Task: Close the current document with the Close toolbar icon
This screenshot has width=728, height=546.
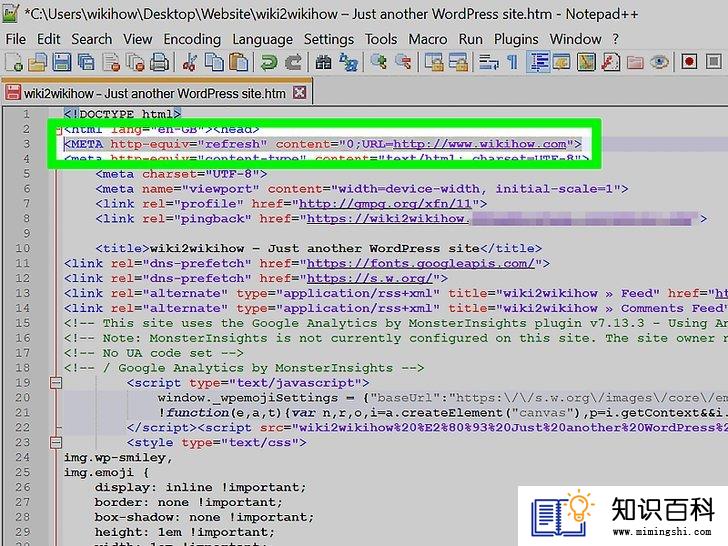Action: pyautogui.click(x=111, y=62)
